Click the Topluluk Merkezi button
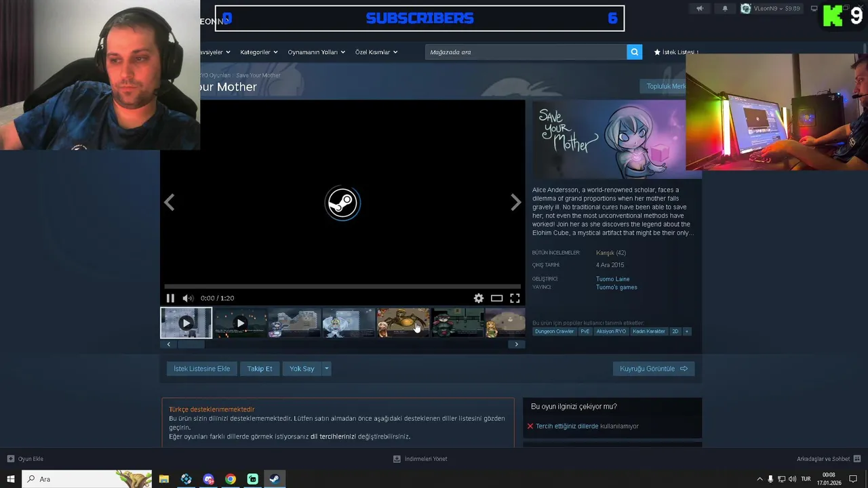Viewport: 868px width, 488px height. tap(663, 86)
